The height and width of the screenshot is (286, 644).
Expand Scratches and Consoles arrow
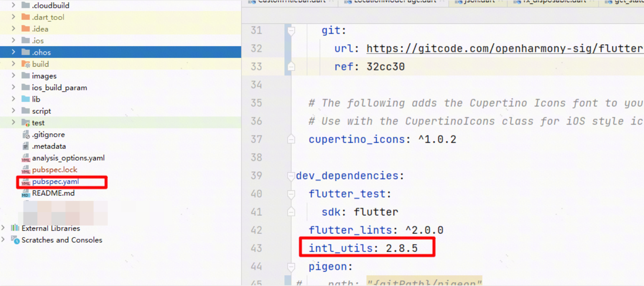(3, 240)
